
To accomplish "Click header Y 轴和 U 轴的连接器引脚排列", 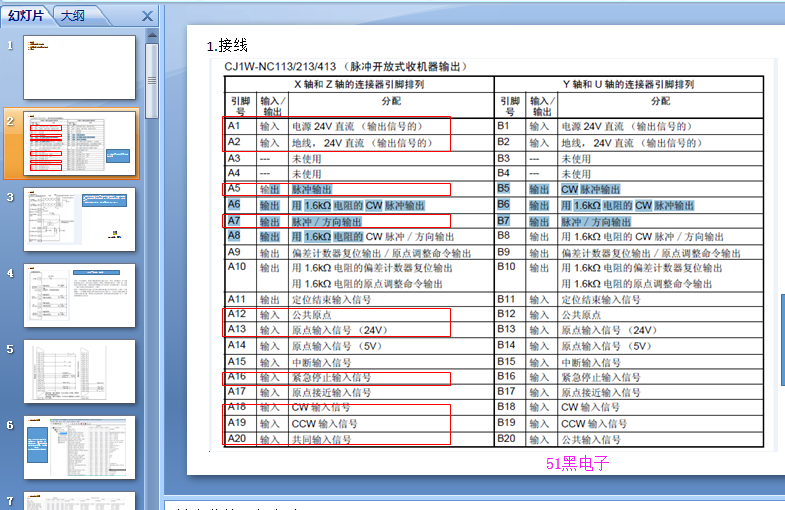I will tap(628, 84).
